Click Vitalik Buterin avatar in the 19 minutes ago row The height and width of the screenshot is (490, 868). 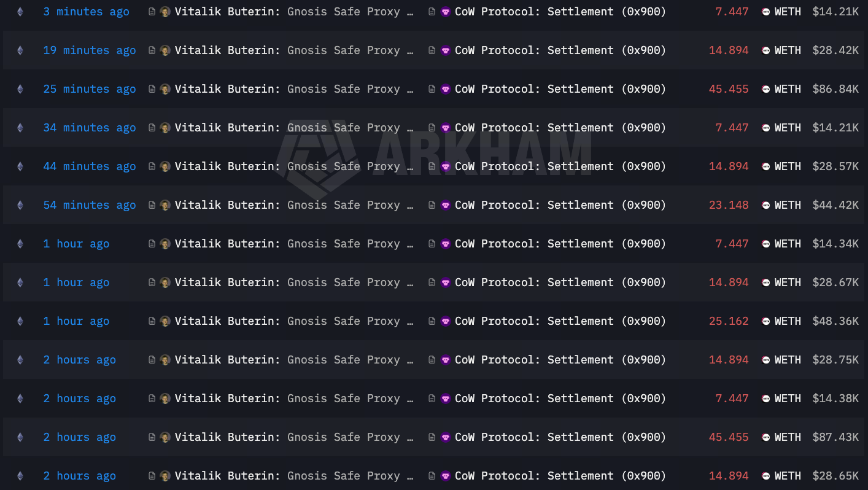(x=165, y=50)
